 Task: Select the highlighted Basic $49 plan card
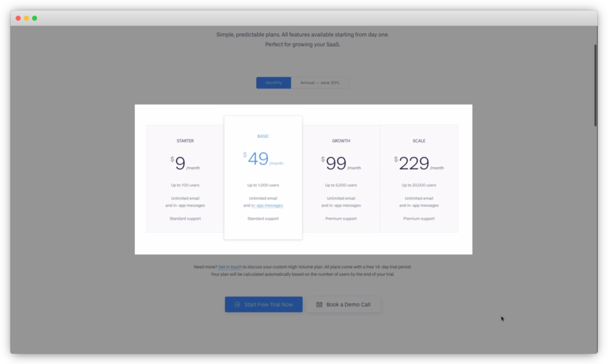pos(262,176)
